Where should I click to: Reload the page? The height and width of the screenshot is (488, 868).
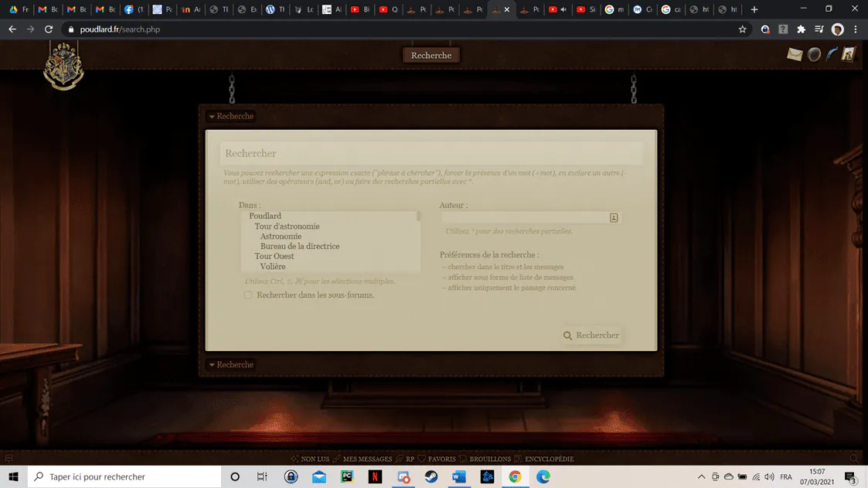[x=49, y=29]
